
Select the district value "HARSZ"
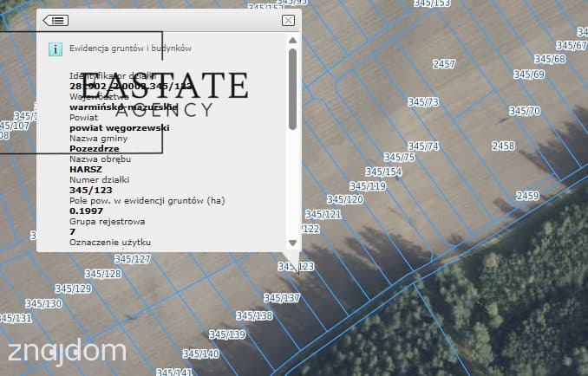point(86,169)
